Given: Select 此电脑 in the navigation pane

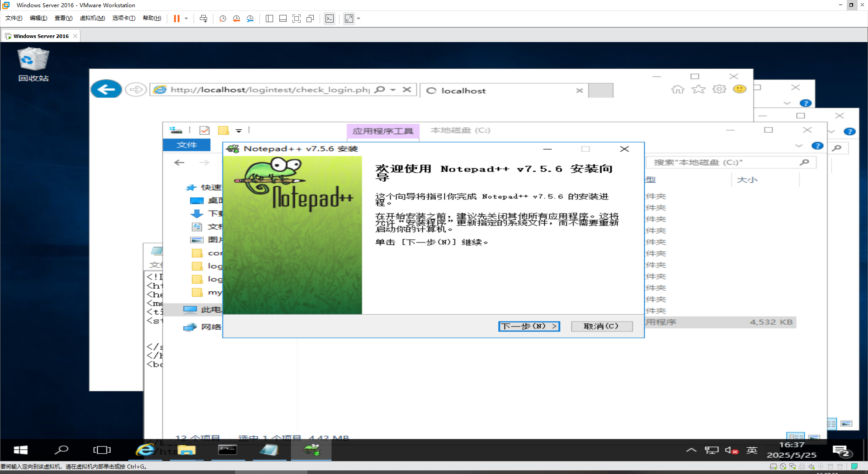Looking at the screenshot, I should pos(202,309).
